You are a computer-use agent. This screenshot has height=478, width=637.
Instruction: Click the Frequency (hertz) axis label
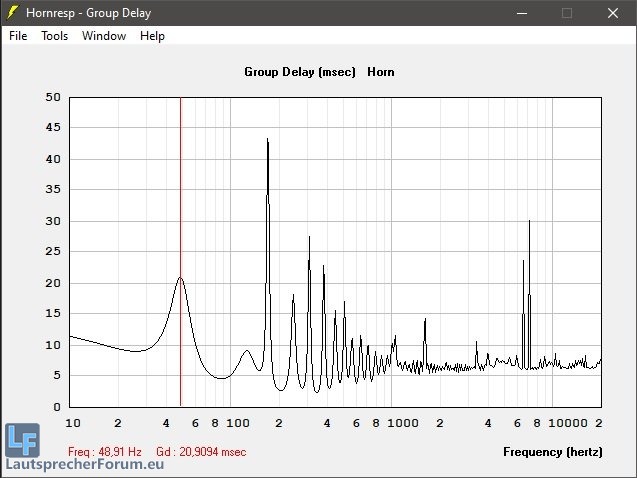point(552,452)
